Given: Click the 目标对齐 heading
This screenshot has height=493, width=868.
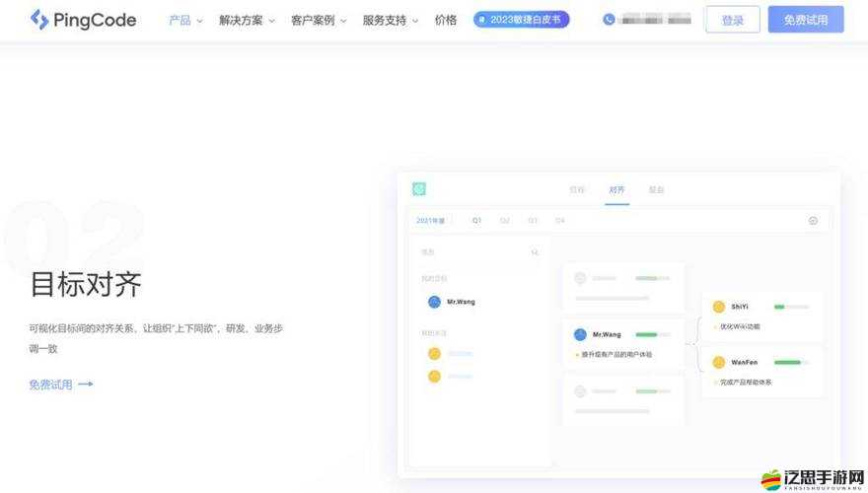Looking at the screenshot, I should [x=85, y=284].
